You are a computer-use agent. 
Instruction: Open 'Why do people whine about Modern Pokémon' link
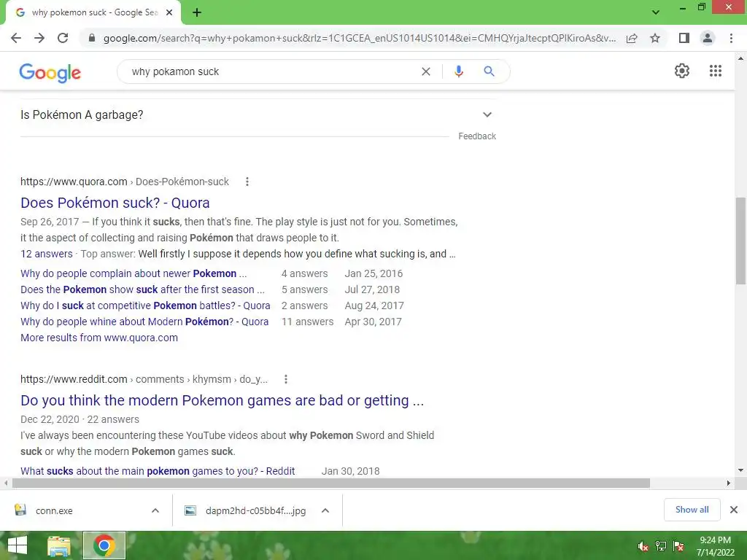144,322
